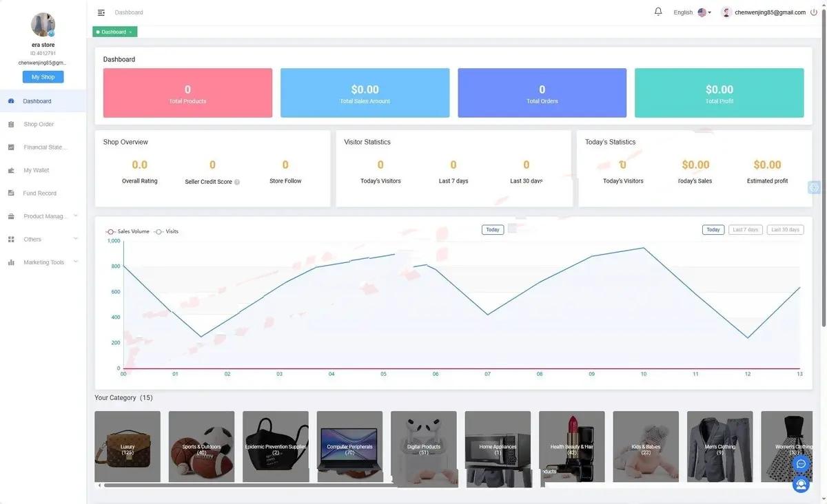The image size is (827, 504).
Task: Click the US flag language icon
Action: pyautogui.click(x=702, y=12)
